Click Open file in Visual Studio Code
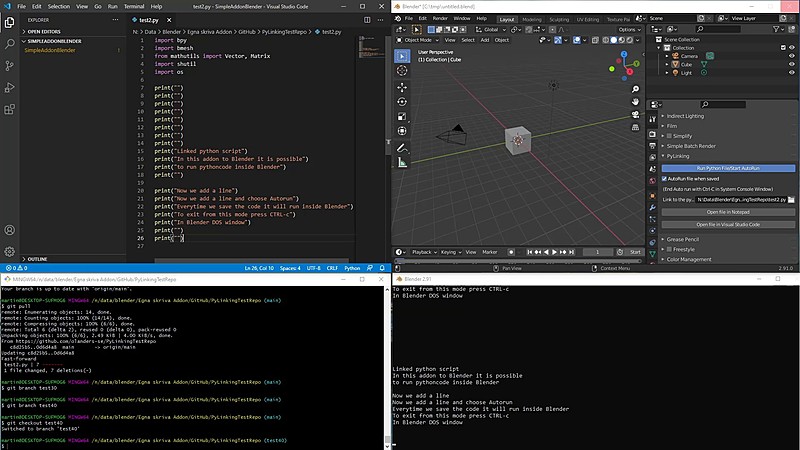Viewport: 800px width, 450px height. click(x=728, y=224)
